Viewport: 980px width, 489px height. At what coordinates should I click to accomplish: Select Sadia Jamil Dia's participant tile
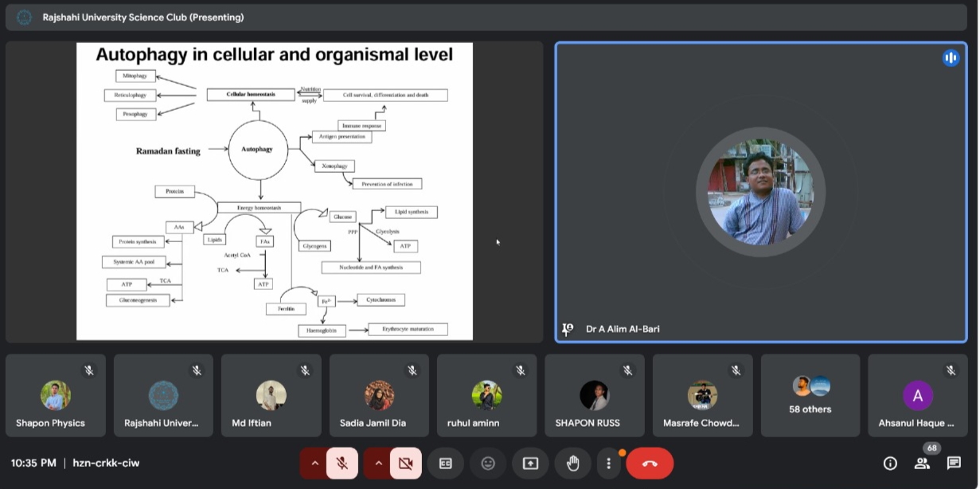pyautogui.click(x=379, y=396)
